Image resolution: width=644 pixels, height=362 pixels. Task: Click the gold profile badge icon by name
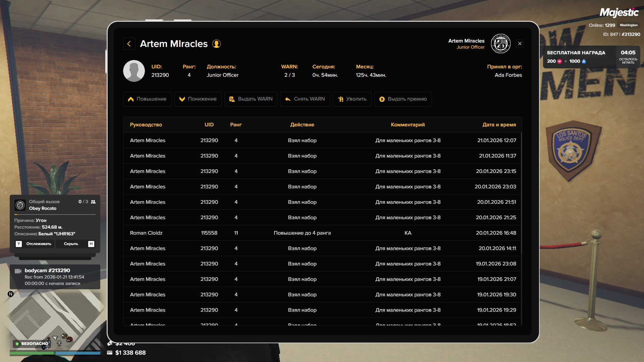tap(216, 44)
